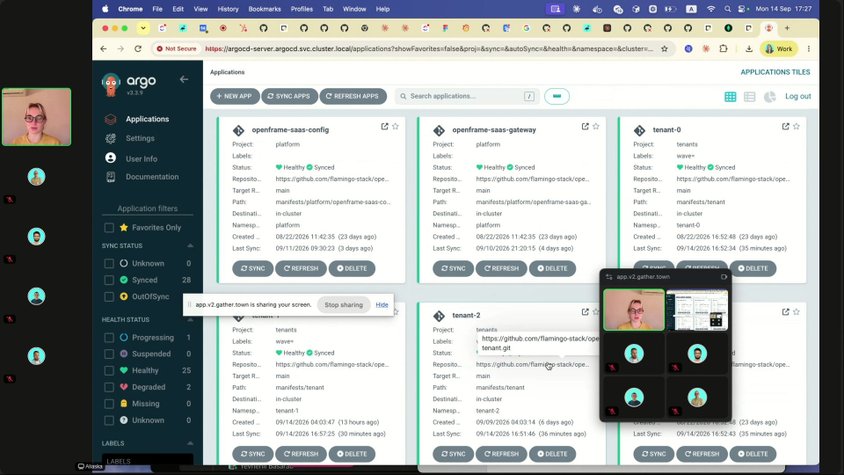Sync the tenant-1 app
The height and width of the screenshot is (475, 844).
(x=253, y=454)
